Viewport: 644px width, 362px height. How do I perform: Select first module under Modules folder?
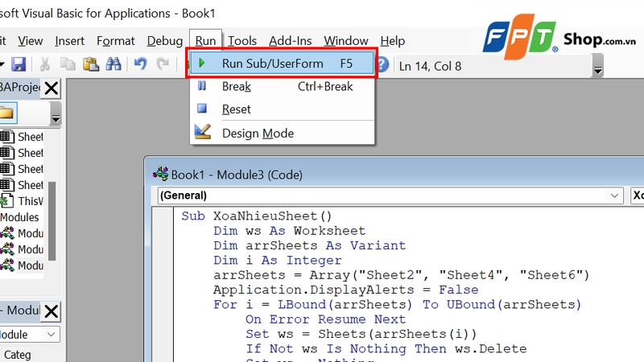coord(22,233)
